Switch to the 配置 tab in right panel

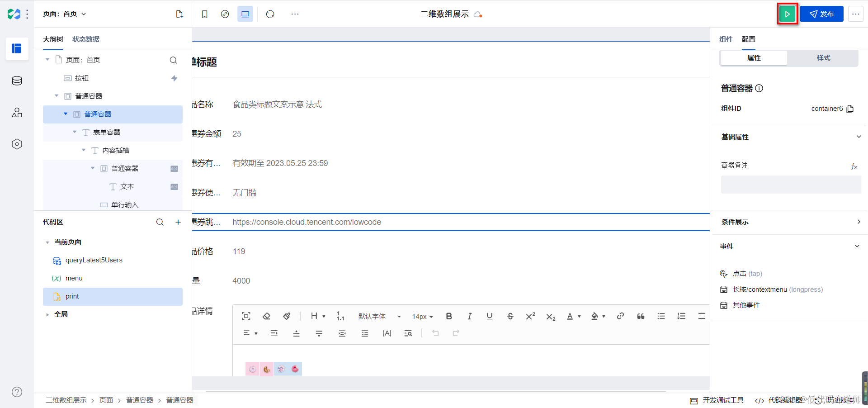748,39
